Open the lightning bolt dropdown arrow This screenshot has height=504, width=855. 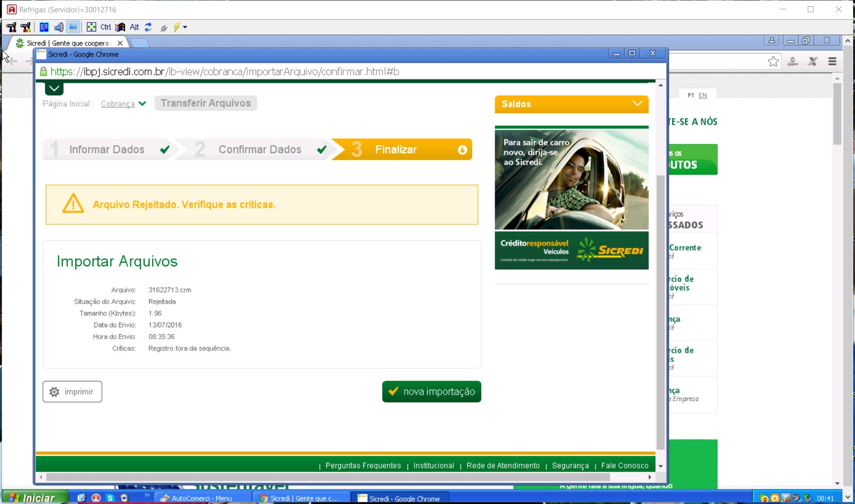tap(185, 28)
